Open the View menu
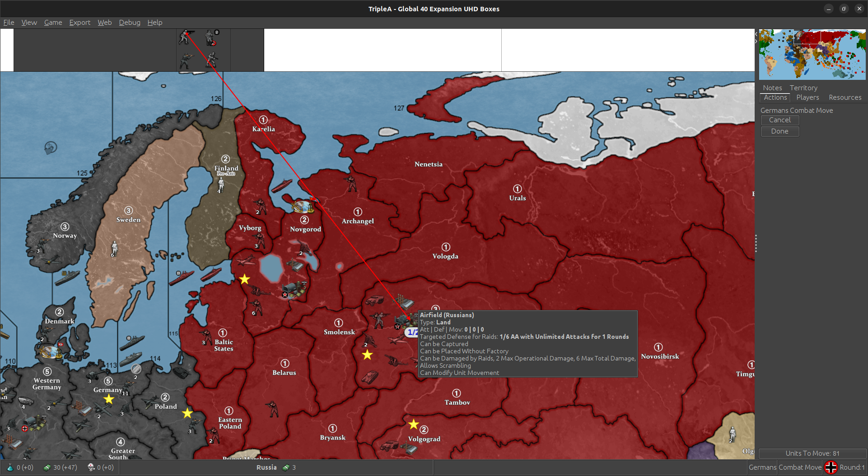This screenshot has height=476, width=868. tap(29, 23)
